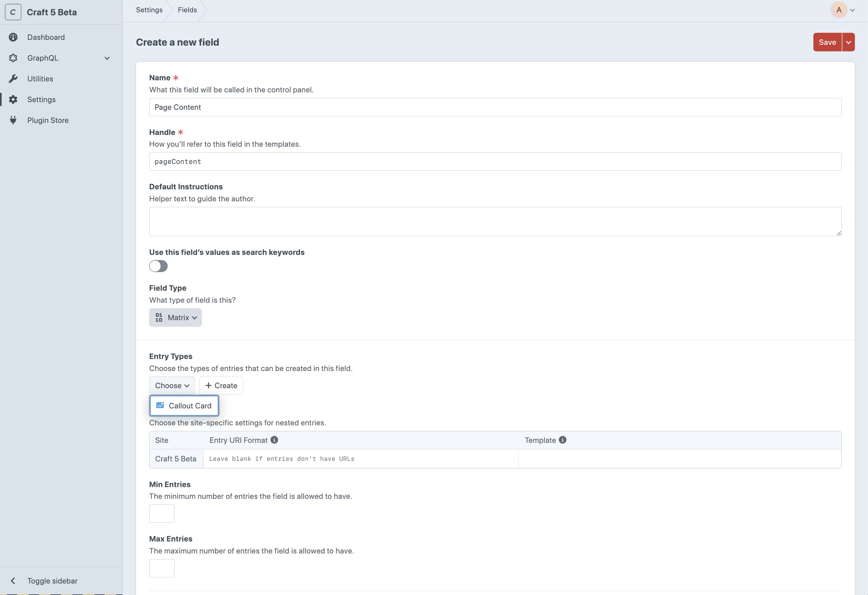Click the GraphQL logo icon

point(13,58)
